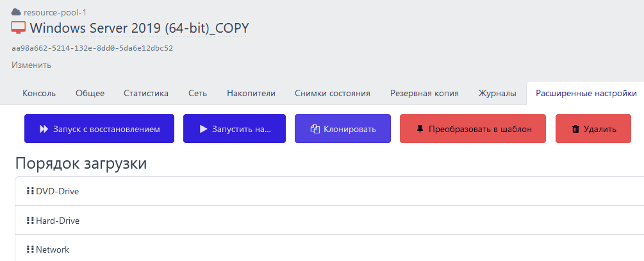This screenshot has height=261, width=644.
Task: Switch to the Резервная копия tab
Action: pyautogui.click(x=424, y=93)
